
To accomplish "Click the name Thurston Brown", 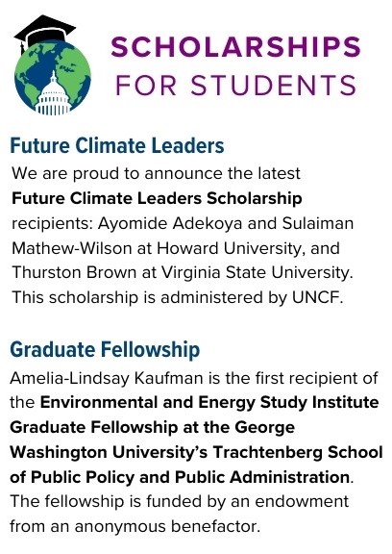I will (x=74, y=273).
